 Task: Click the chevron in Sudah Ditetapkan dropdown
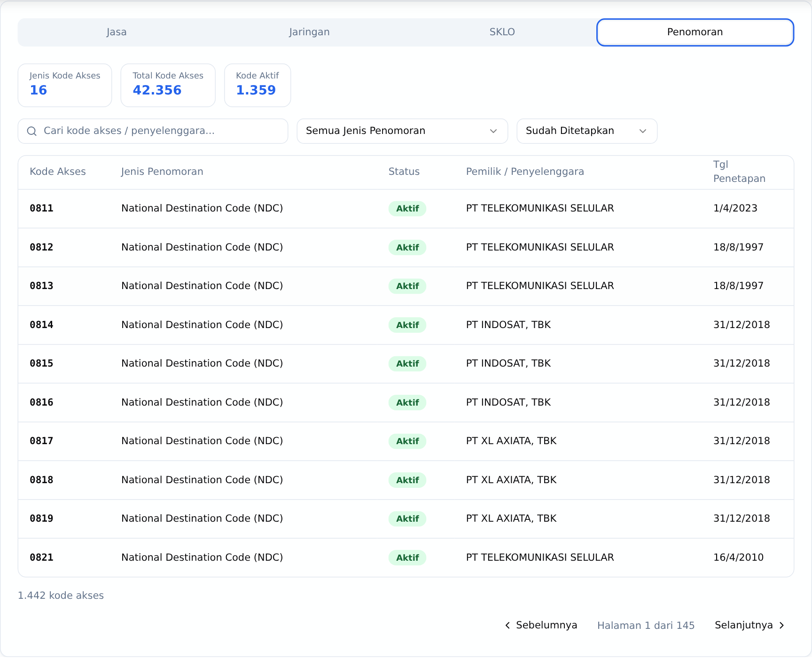(643, 131)
